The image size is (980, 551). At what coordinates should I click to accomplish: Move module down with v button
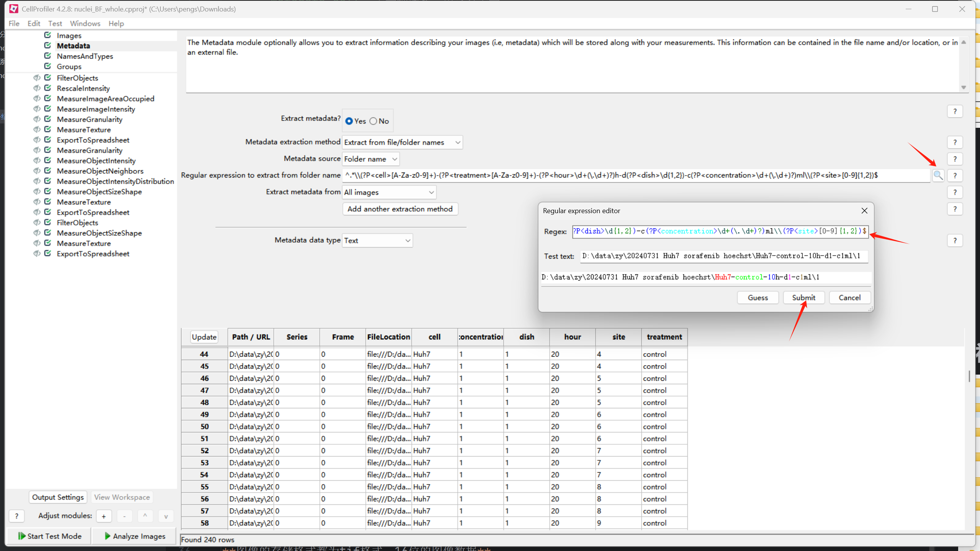tap(166, 516)
